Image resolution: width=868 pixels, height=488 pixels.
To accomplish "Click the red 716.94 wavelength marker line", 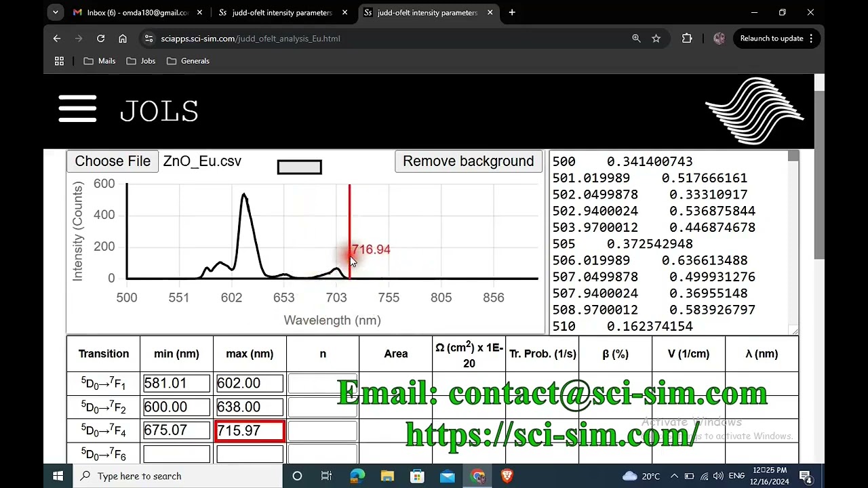I will [x=349, y=230].
